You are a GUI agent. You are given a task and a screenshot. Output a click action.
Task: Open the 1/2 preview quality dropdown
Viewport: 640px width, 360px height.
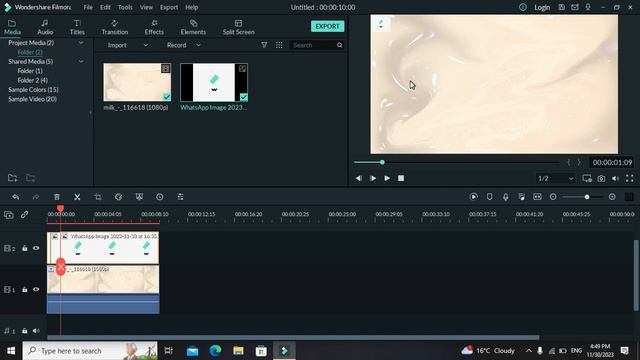tap(556, 178)
